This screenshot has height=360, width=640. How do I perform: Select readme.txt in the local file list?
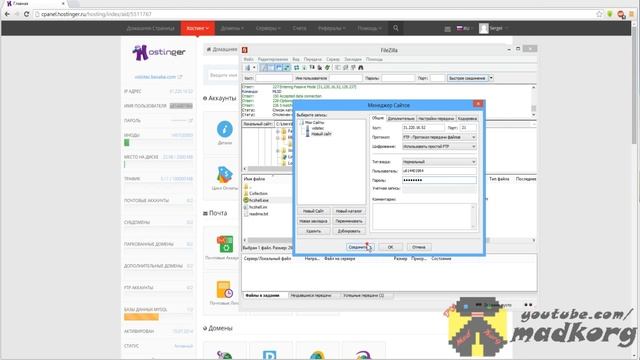click(x=258, y=214)
